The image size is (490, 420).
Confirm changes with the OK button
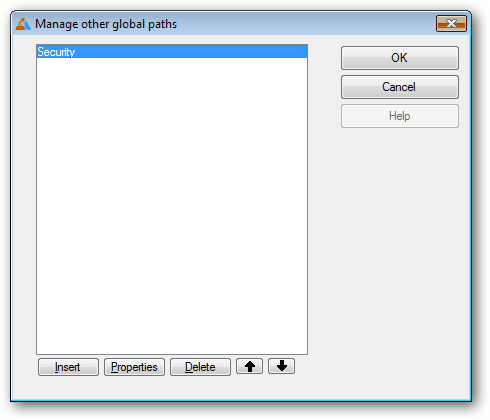[x=400, y=58]
